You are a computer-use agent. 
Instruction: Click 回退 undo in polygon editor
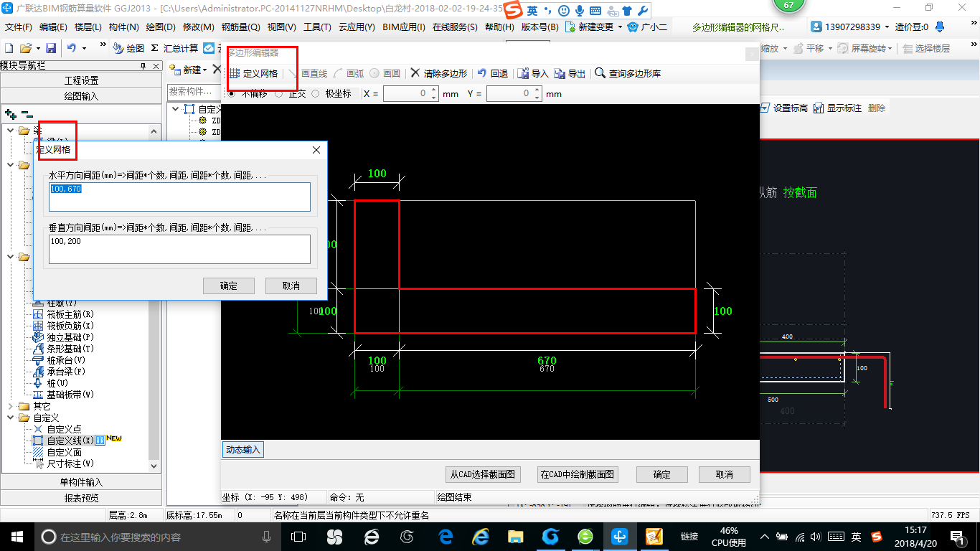[x=492, y=73]
